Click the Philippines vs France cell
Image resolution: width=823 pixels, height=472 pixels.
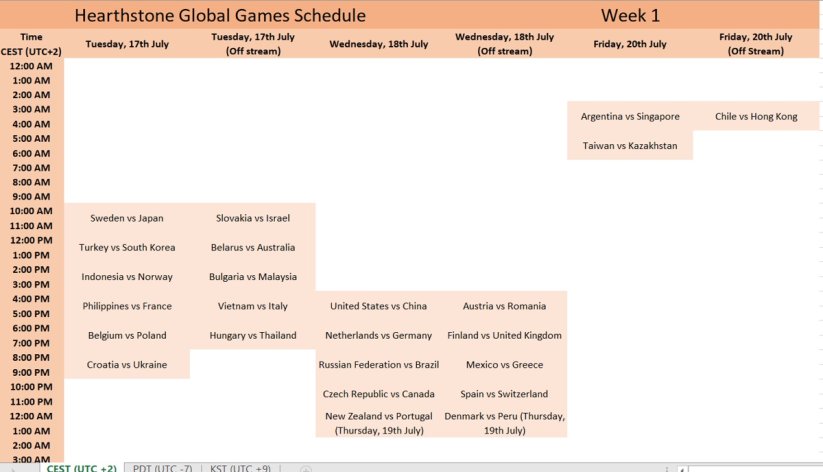click(127, 306)
